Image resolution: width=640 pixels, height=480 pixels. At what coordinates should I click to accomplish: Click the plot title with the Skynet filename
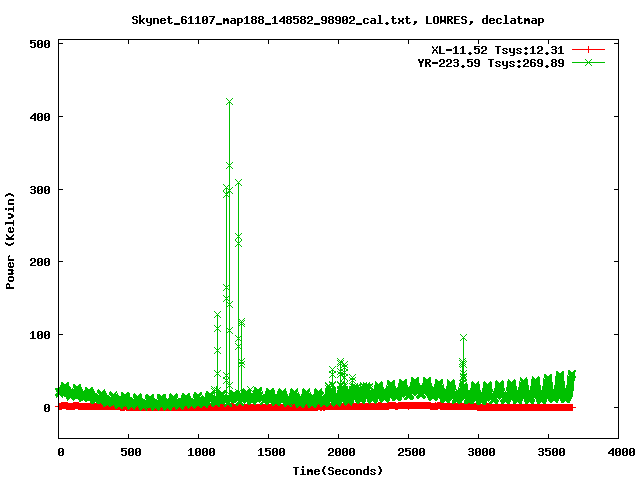point(338,19)
